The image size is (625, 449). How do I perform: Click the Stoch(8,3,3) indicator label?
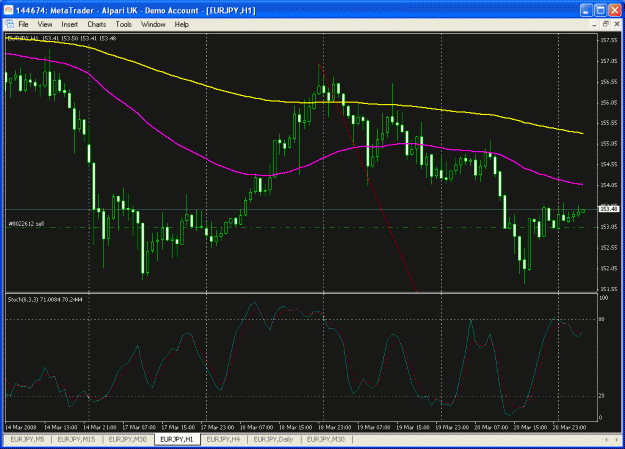coord(45,299)
